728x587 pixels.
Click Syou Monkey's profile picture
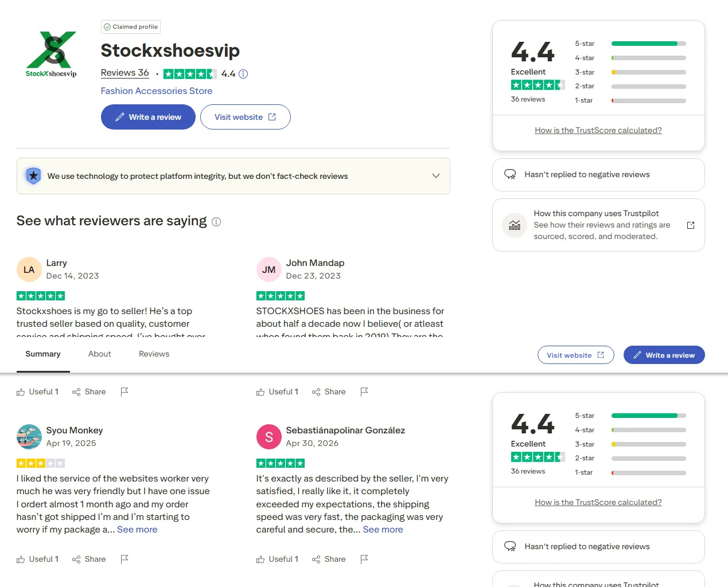click(29, 437)
